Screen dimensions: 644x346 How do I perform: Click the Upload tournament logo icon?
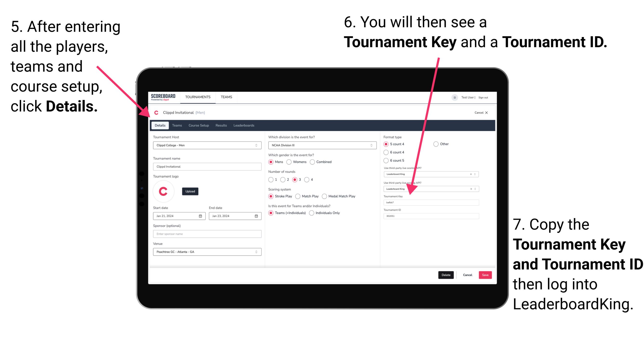[x=191, y=191]
